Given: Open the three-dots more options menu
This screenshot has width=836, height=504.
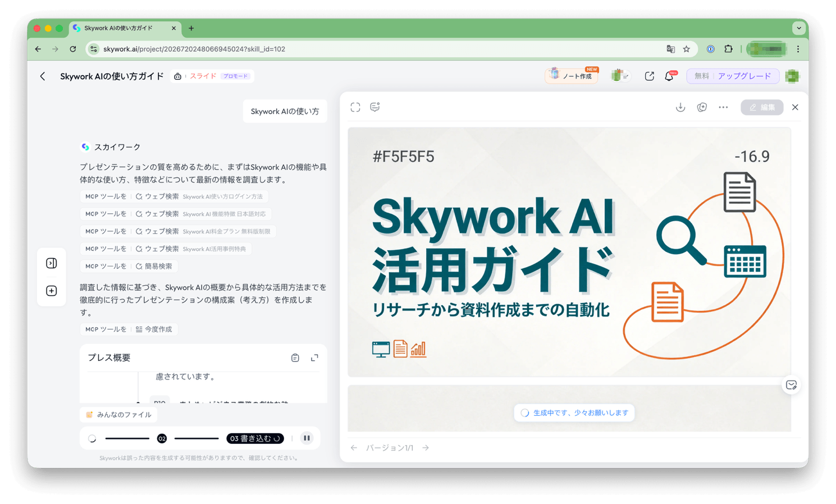Looking at the screenshot, I should (723, 107).
